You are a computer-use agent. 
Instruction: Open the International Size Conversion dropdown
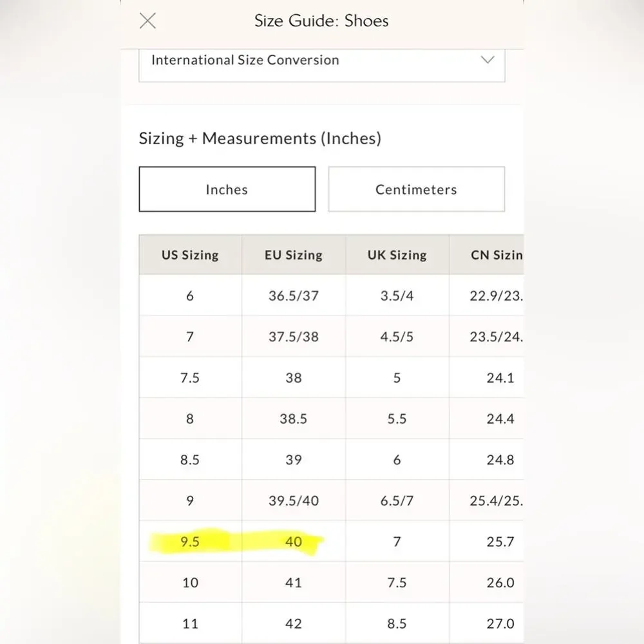321,65
